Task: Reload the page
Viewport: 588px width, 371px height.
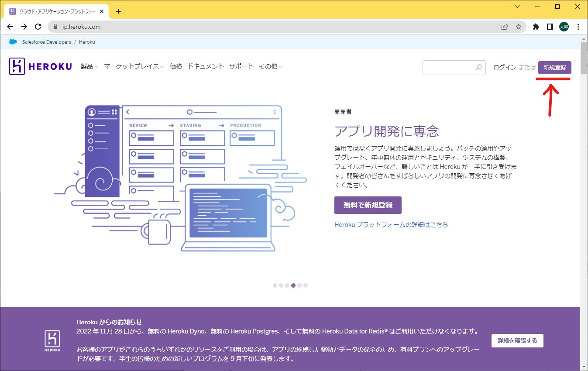Action: 38,27
